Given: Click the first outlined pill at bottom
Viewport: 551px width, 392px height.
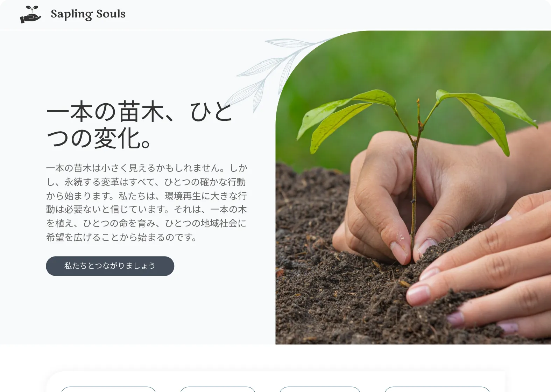Looking at the screenshot, I should click(108, 389).
